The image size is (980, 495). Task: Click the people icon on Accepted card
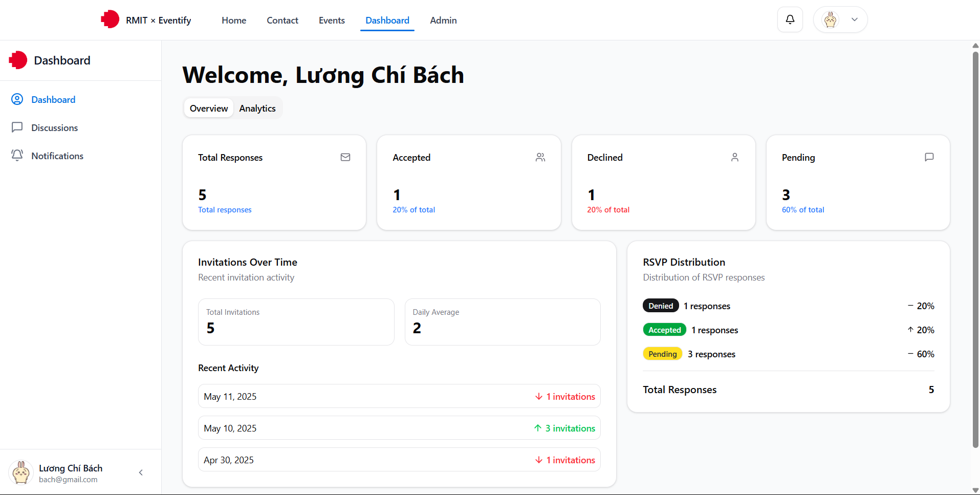(540, 157)
